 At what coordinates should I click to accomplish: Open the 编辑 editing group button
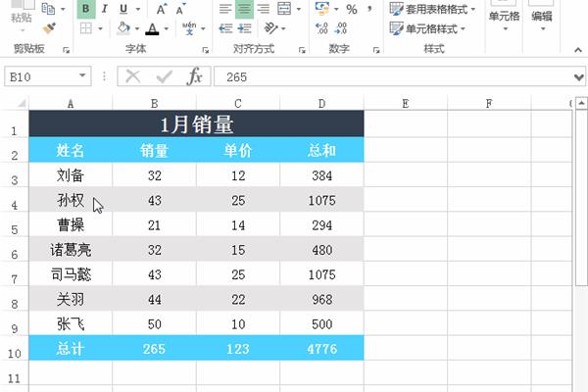(542, 17)
